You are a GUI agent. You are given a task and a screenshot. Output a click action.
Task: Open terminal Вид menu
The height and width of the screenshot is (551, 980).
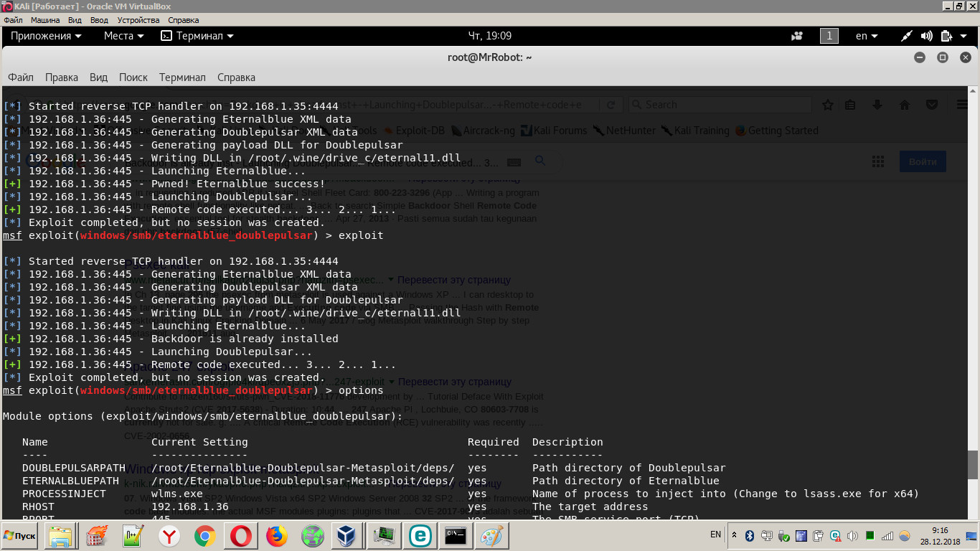(99, 77)
